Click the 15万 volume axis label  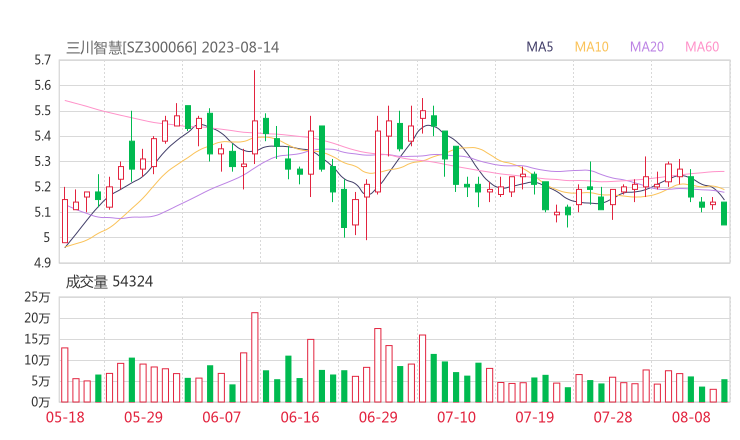click(x=37, y=339)
